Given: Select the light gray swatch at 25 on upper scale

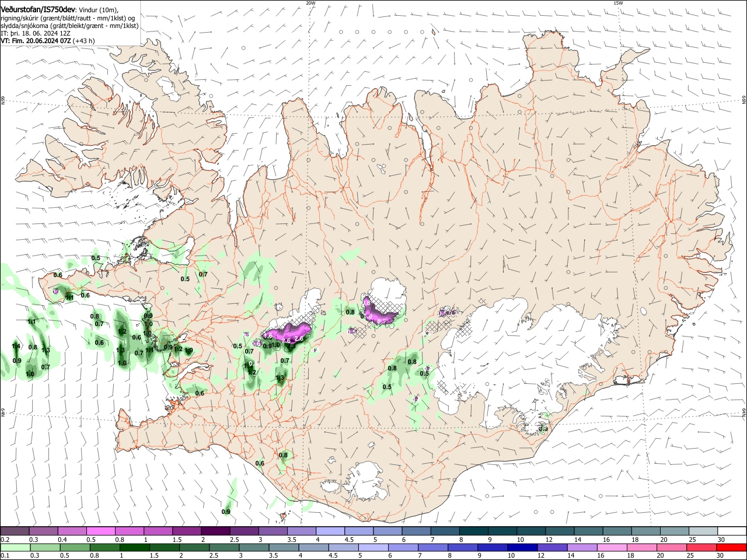Looking at the screenshot, I should click(x=703, y=531).
